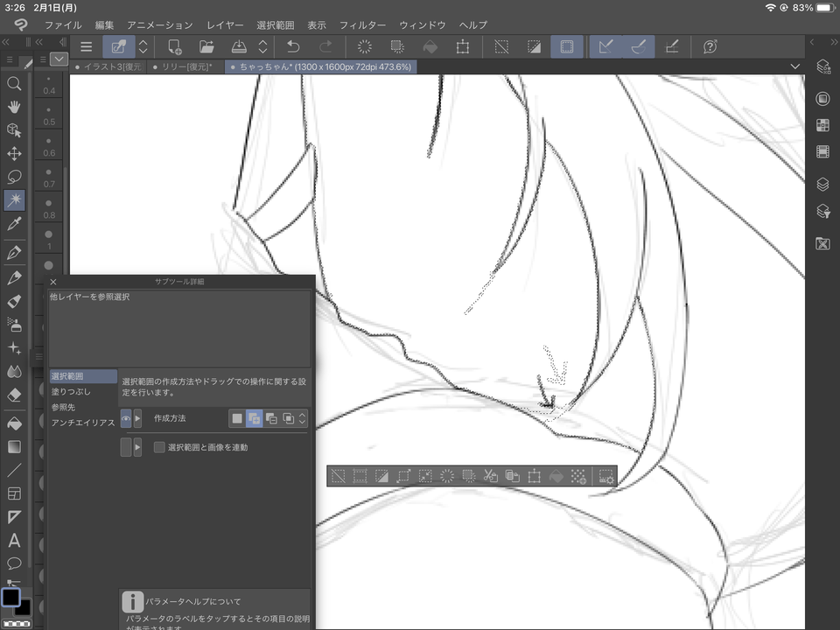Open the up-down arrows beside Clip Studio icon
This screenshot has height=630, width=840.
(143, 47)
